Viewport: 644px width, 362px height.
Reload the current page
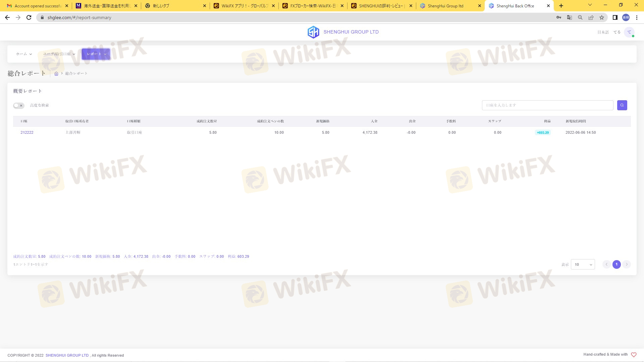(x=29, y=17)
